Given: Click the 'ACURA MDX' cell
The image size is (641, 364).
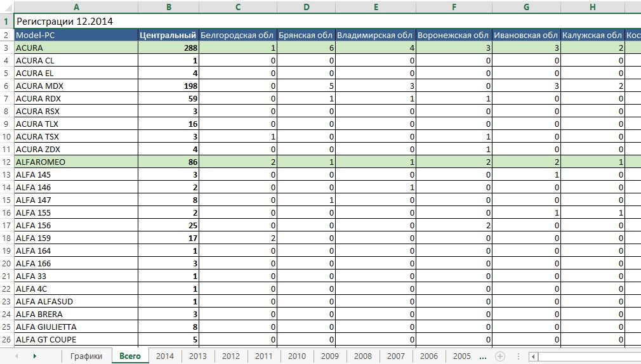Looking at the screenshot, I should click(76, 86).
